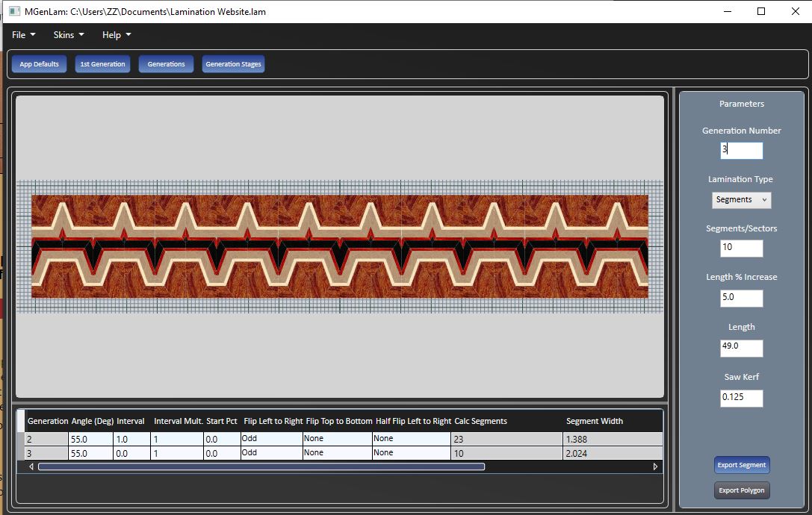Screen dimensions: 812x515
Task: Click the MGenLam app icon in title bar
Action: tap(14, 11)
